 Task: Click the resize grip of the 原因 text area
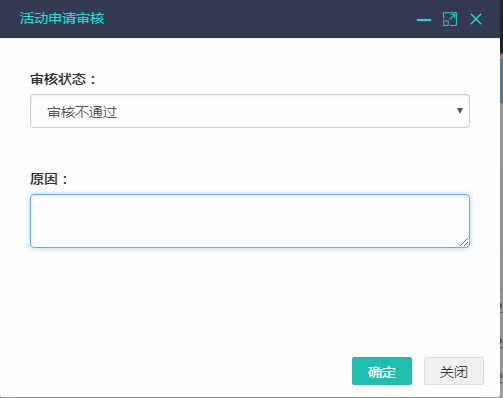coord(464,242)
